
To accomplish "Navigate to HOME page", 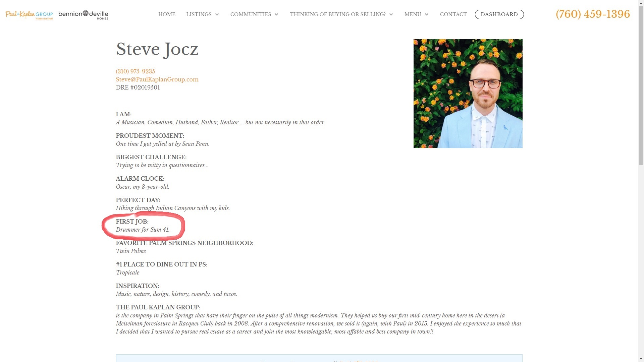I will pos(167,15).
